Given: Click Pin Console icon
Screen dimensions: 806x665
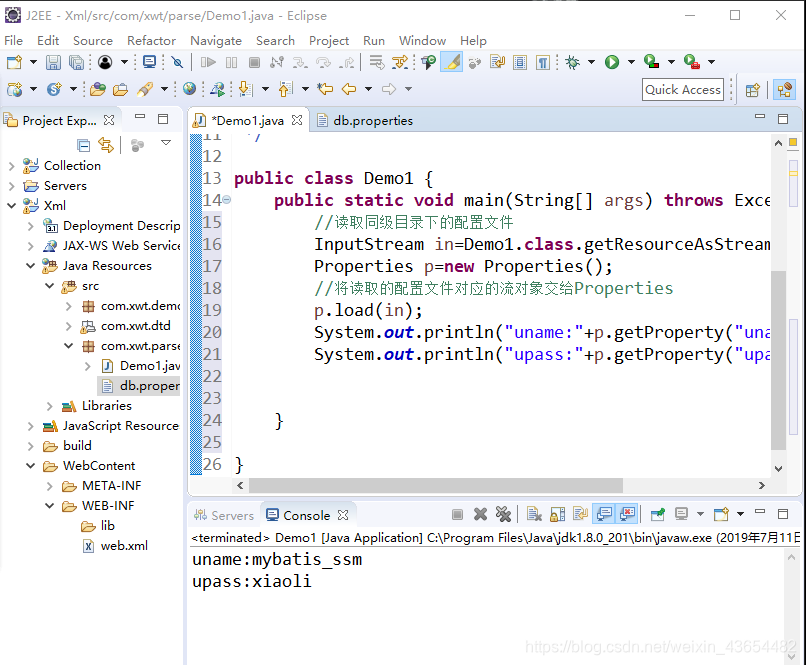Looking at the screenshot, I should pyautogui.click(x=657, y=514).
